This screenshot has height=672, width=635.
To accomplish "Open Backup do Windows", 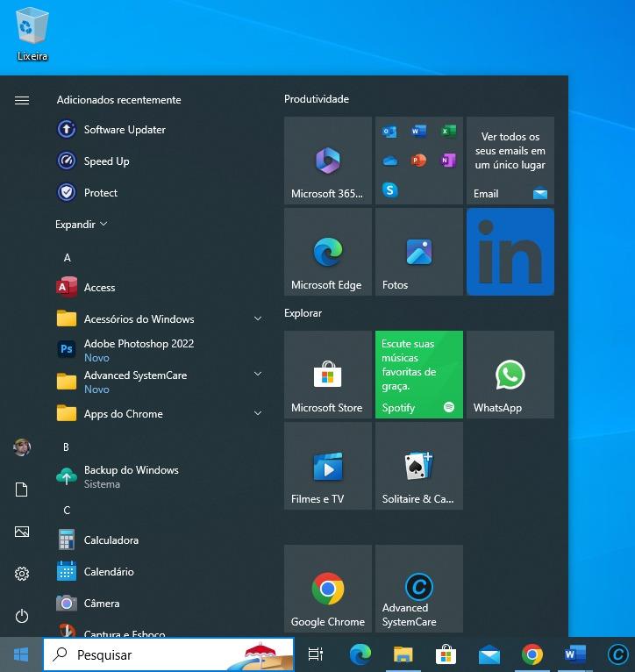I will 118,476.
